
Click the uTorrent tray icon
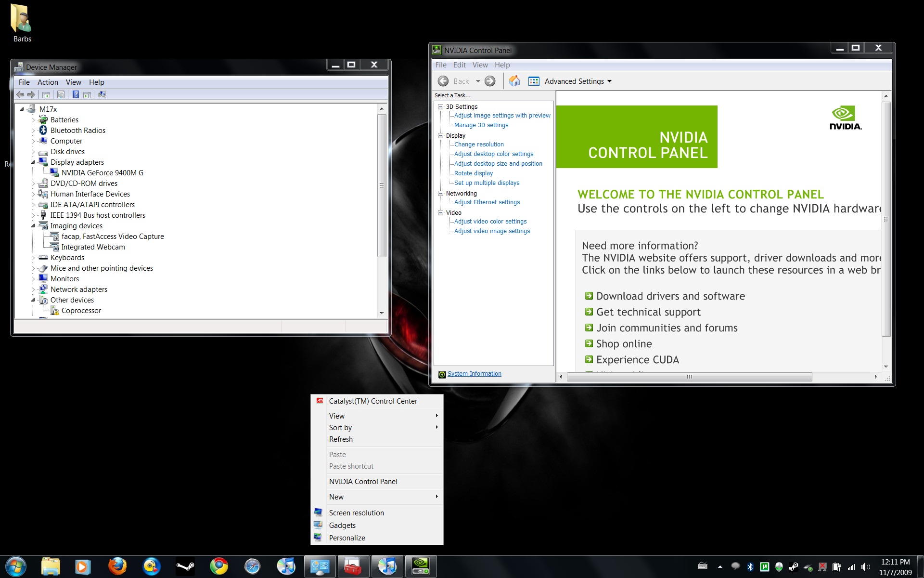tap(764, 567)
